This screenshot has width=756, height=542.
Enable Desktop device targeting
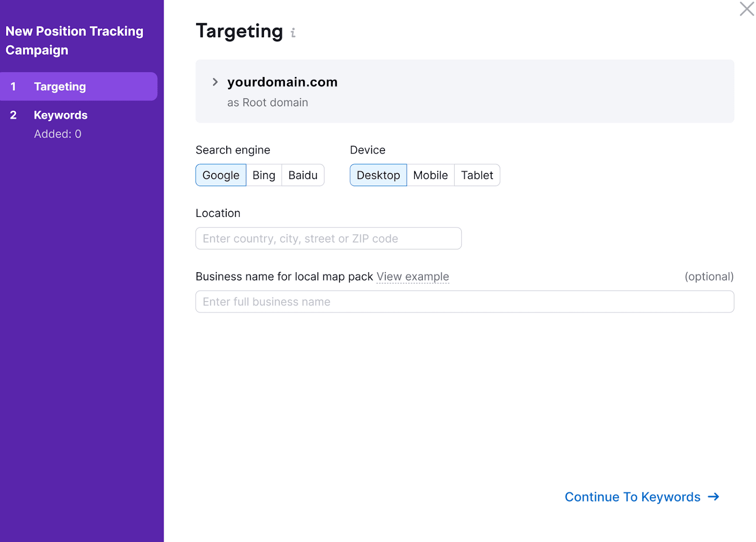378,175
